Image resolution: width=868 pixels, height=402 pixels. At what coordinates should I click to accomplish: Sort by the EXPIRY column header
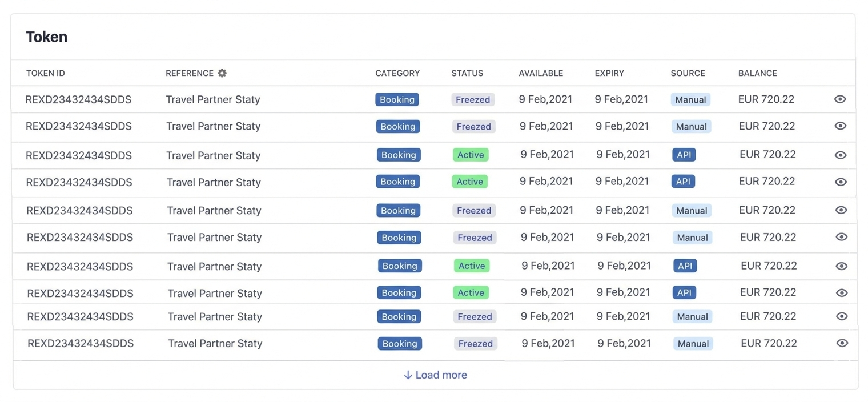[x=609, y=73]
